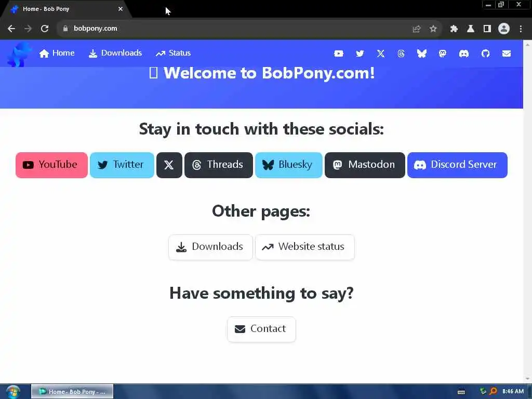The height and width of the screenshot is (399, 532).
Task: Click the Bob Pony site logo
Action: 19,54
